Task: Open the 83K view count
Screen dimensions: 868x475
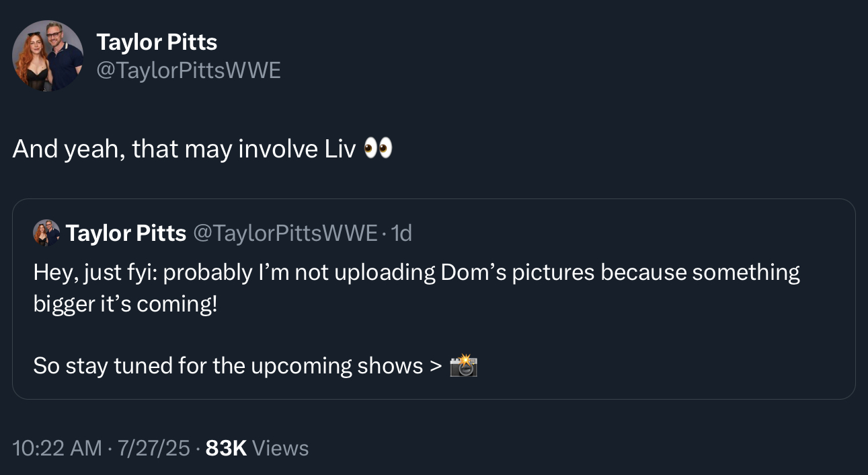Action: [x=226, y=448]
